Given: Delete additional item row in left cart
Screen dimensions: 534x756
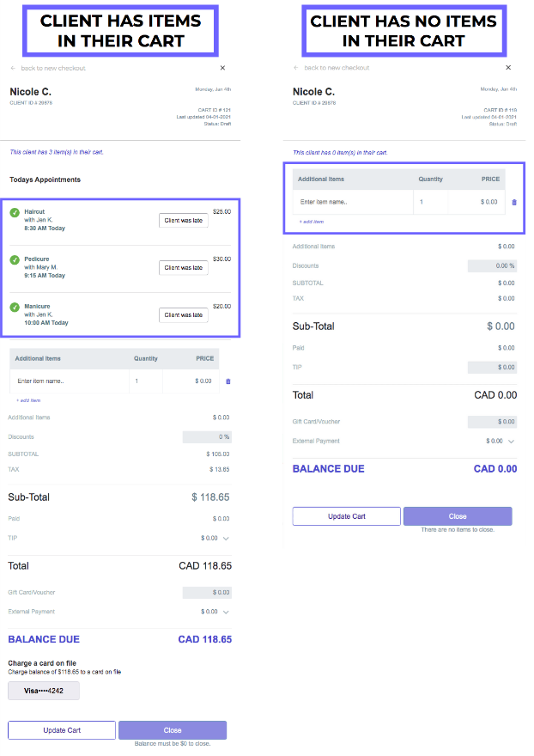Looking at the screenshot, I should click(x=228, y=381).
